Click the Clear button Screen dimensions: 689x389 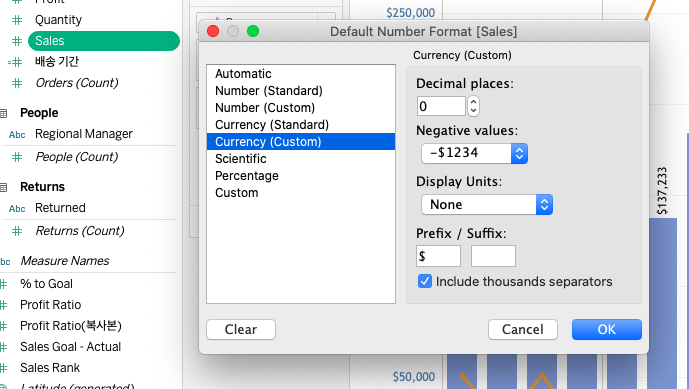(241, 329)
